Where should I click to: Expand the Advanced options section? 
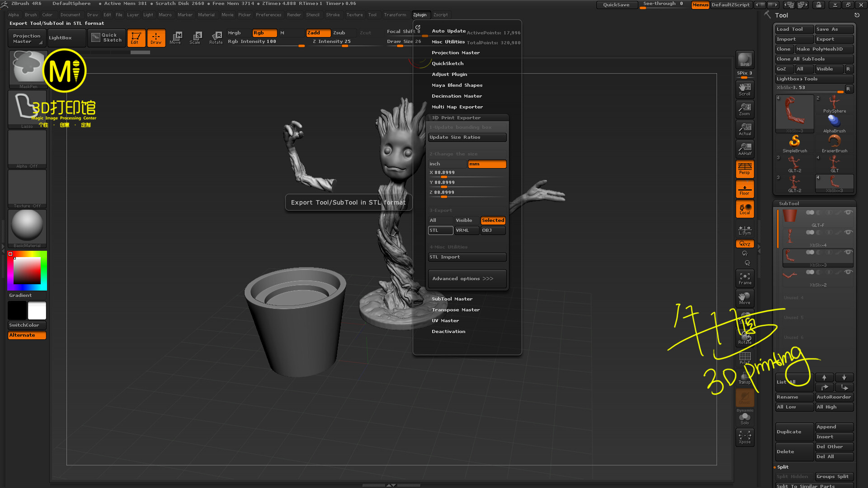coord(467,279)
